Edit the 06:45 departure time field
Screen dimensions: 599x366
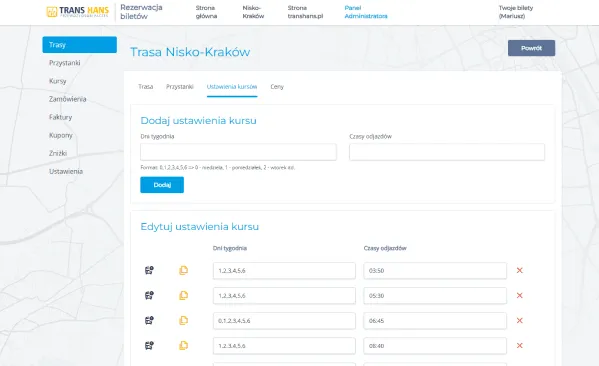435,321
